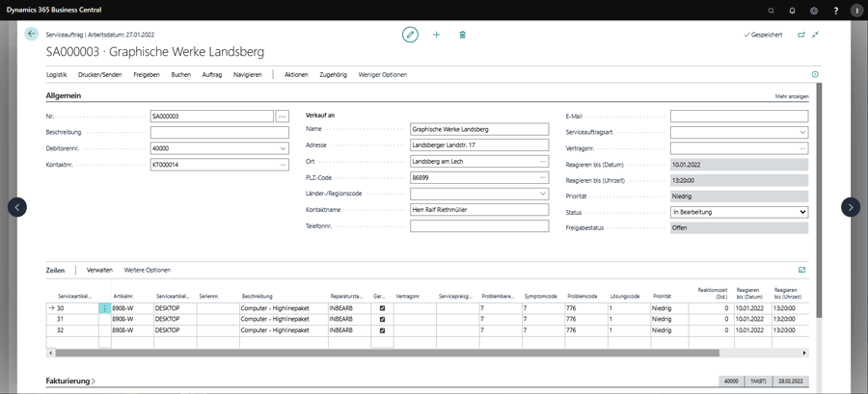Expand the Fakturierung section
868x394 pixels.
coord(70,381)
